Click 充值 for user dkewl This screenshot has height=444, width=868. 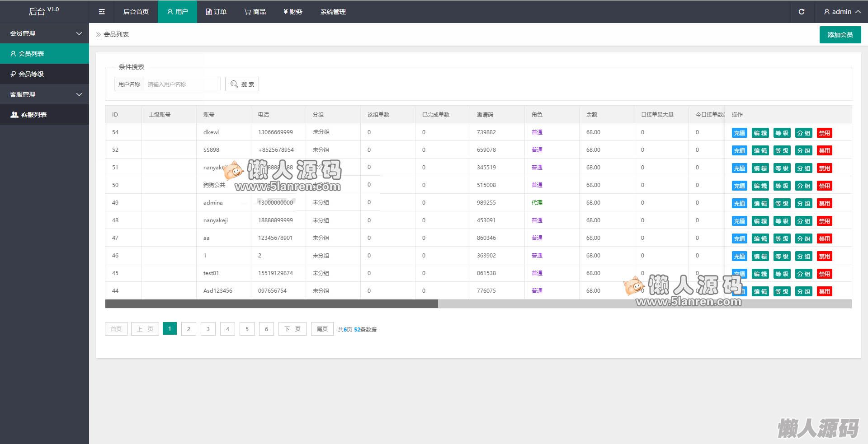(x=739, y=133)
